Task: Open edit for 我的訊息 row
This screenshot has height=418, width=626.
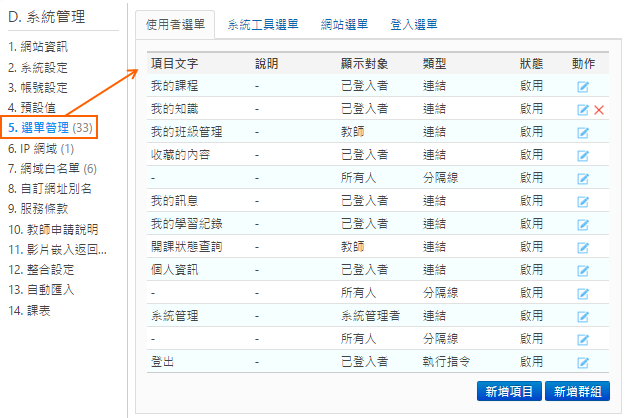Action: 583,201
